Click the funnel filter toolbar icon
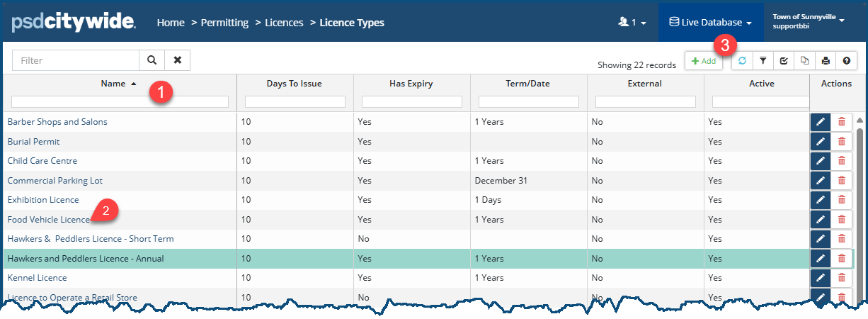Image resolution: width=868 pixels, height=319 pixels. click(x=763, y=61)
